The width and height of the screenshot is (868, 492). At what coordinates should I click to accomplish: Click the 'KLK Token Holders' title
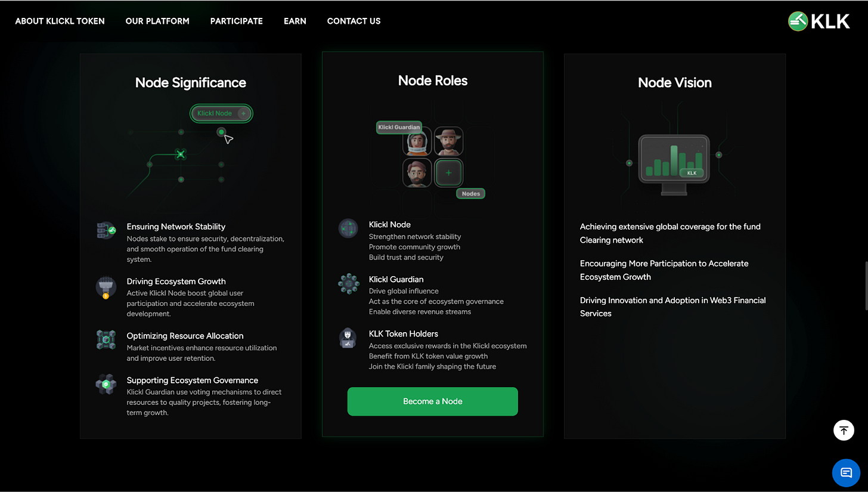(404, 334)
